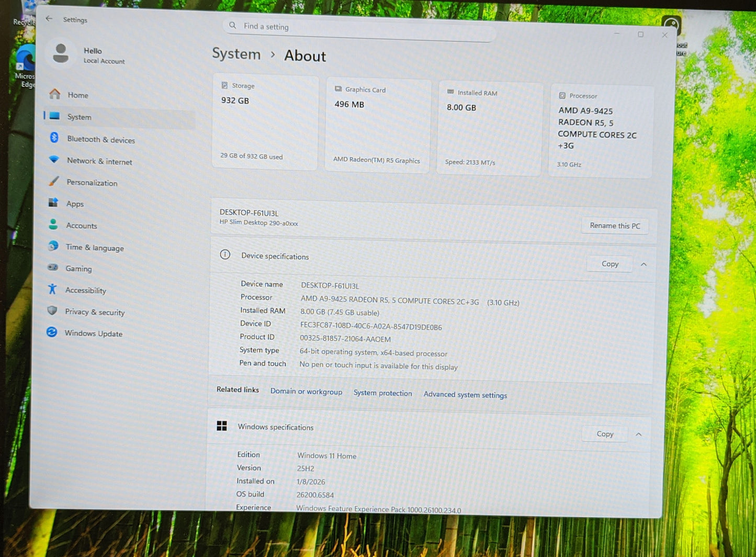Maximize the Settings window
Image resolution: width=756 pixels, height=557 pixels.
(640, 34)
